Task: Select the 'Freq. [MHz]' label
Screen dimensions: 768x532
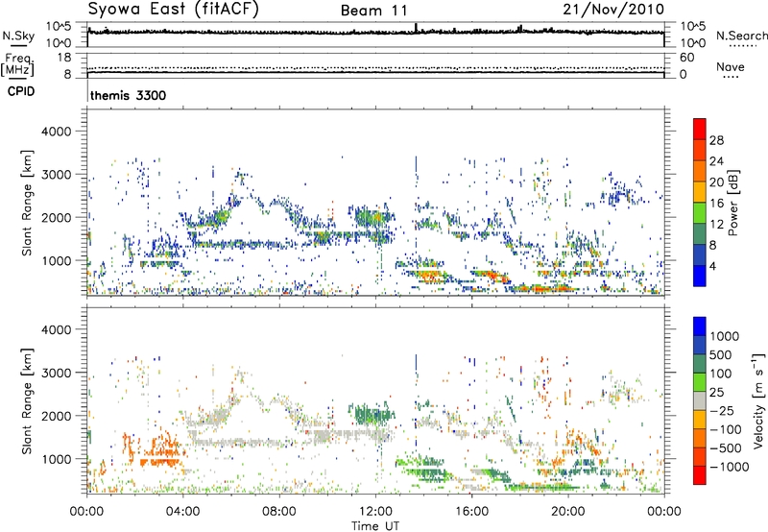Action: (x=17, y=65)
